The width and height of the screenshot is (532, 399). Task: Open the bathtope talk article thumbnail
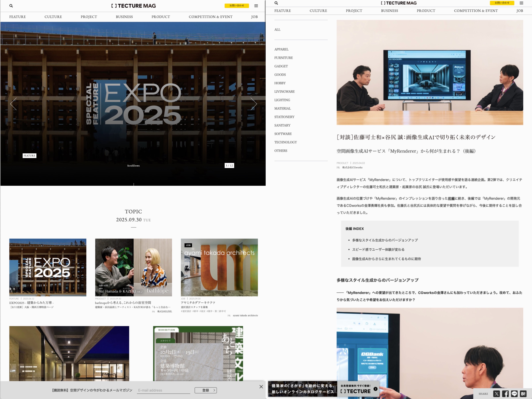click(133, 267)
